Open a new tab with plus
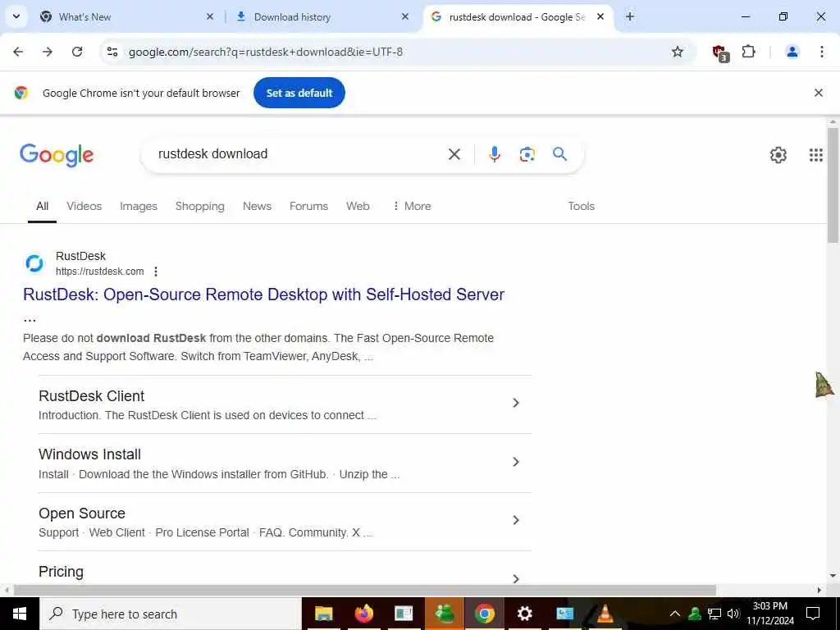Screen dimensions: 840x630 pyautogui.click(x=630, y=16)
